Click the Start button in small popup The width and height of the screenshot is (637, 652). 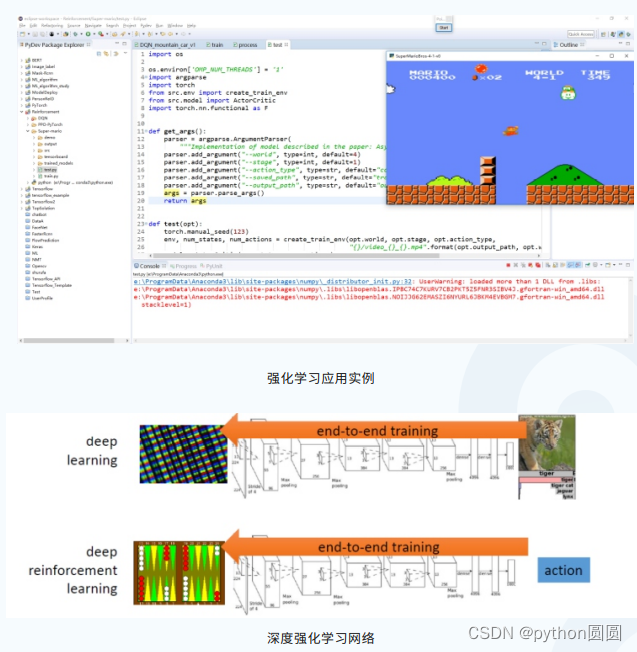tap(444, 27)
